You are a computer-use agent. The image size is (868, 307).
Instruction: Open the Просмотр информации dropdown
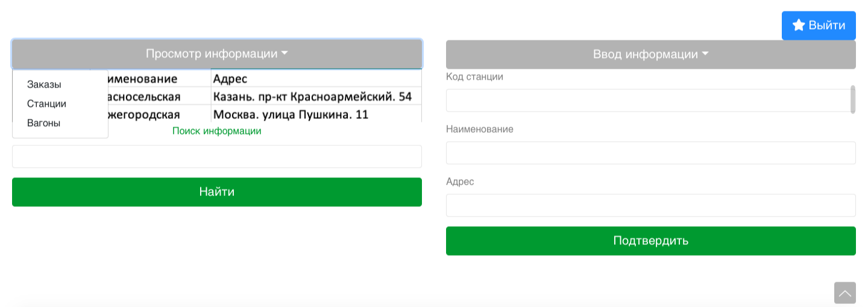coord(217,54)
